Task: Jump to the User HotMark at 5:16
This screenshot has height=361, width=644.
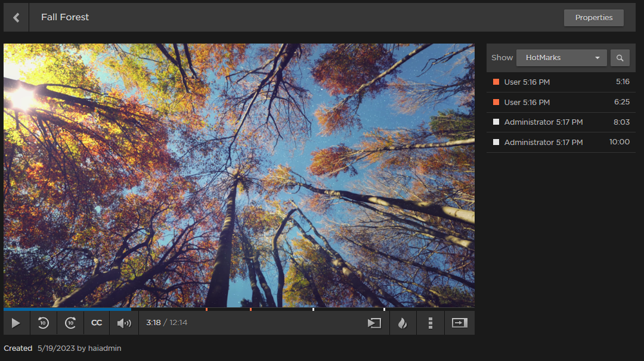Action: 561,82
